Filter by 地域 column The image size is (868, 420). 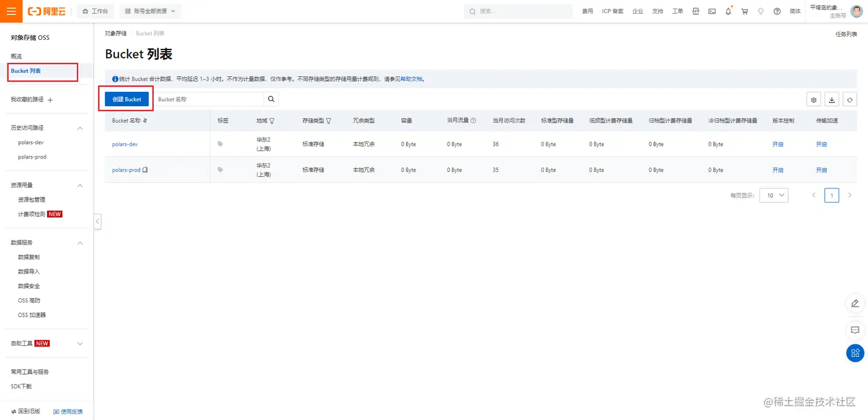272,121
